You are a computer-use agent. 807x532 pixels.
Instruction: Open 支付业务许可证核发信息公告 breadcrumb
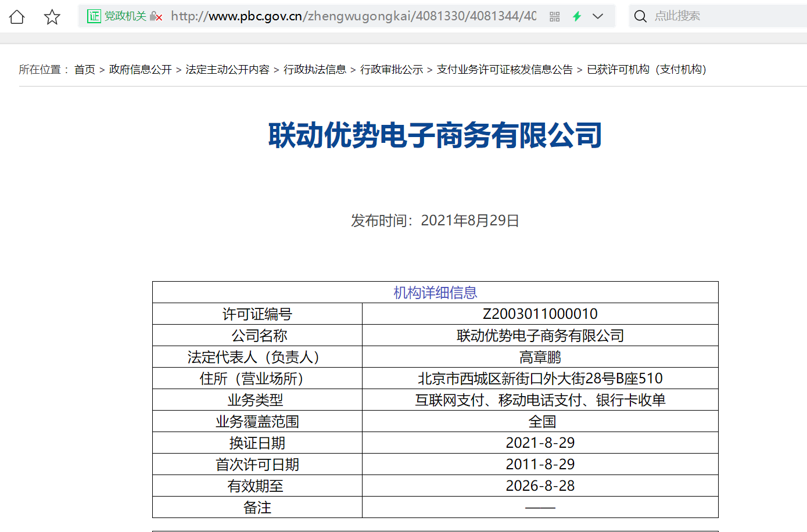[505, 70]
